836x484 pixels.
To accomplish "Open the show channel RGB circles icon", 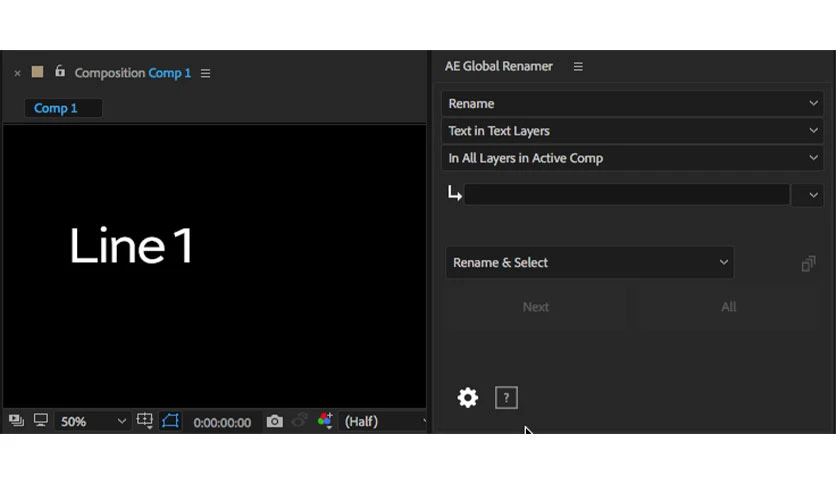I will 325,421.
